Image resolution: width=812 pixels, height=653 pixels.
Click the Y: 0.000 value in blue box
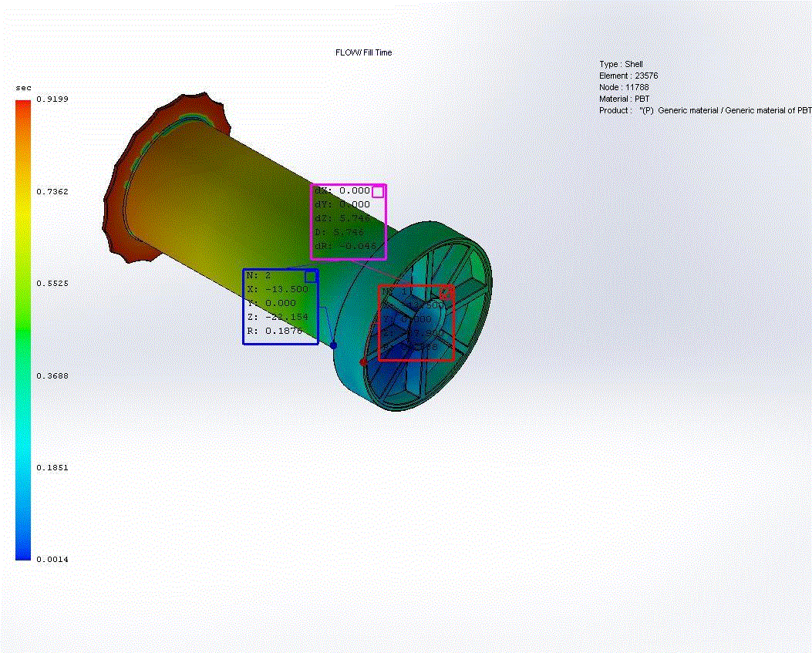(271, 303)
